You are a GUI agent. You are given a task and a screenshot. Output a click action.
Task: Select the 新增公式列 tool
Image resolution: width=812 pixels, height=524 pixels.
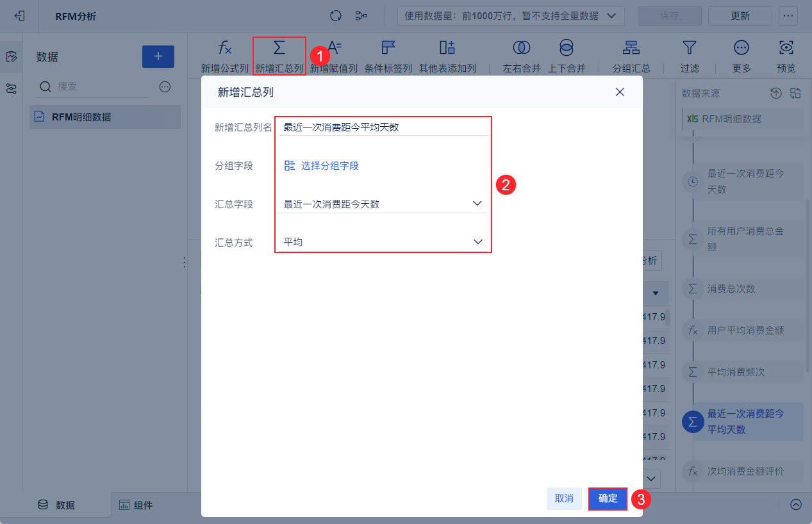coord(225,56)
